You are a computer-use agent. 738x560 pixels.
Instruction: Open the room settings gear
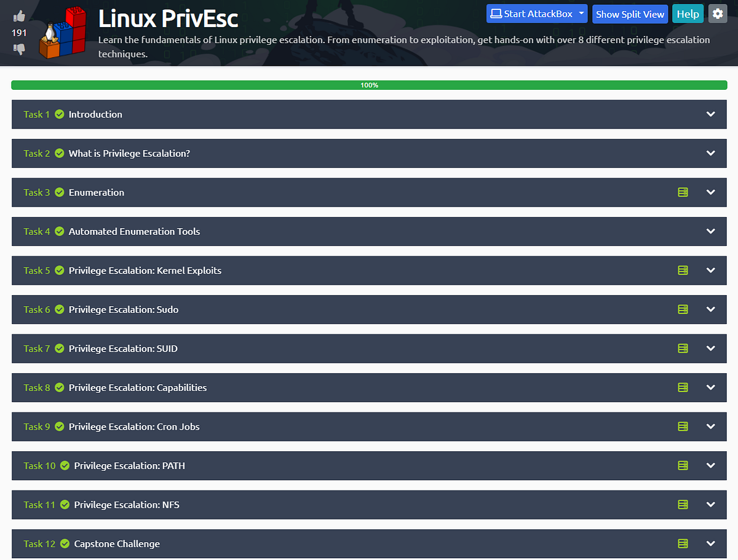[717, 13]
